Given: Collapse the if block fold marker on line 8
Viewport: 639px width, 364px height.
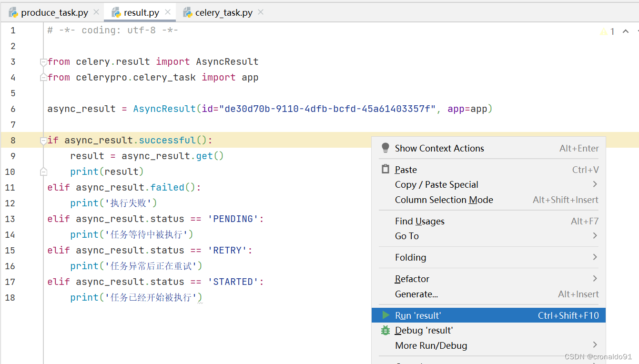Looking at the screenshot, I should (x=43, y=141).
